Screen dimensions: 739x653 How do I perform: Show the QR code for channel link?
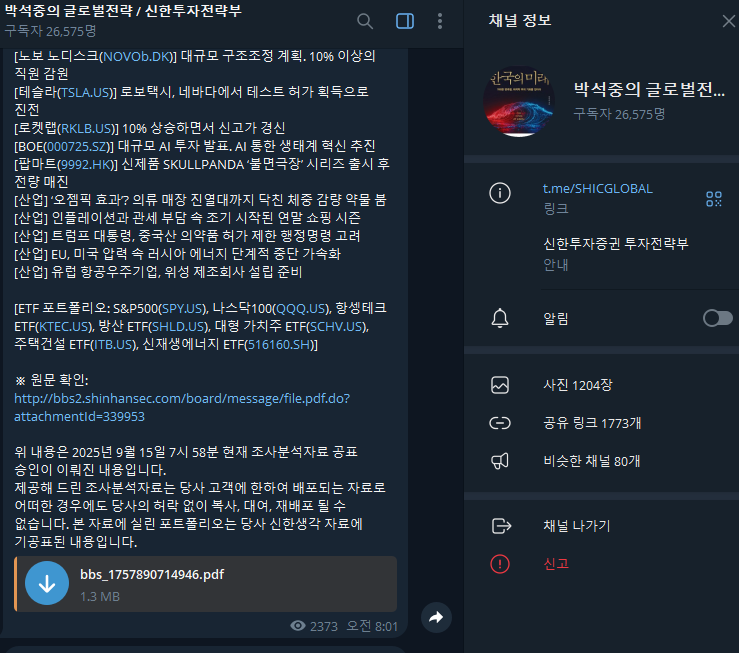coord(714,199)
